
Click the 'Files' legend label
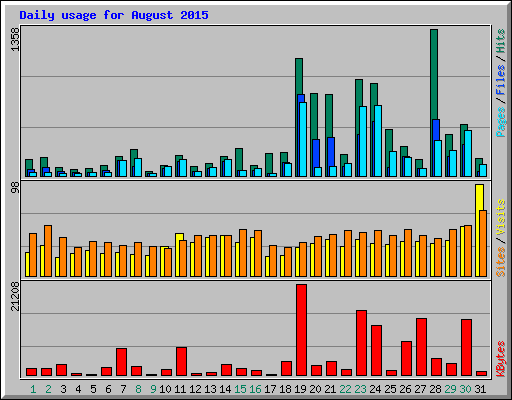coord(501,79)
